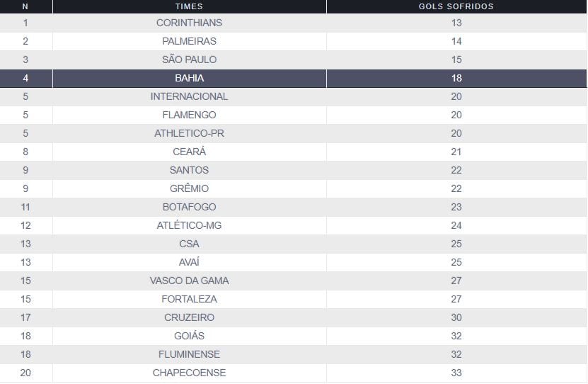
Task: Open the FLAMENGO team entry
Action: click(189, 115)
